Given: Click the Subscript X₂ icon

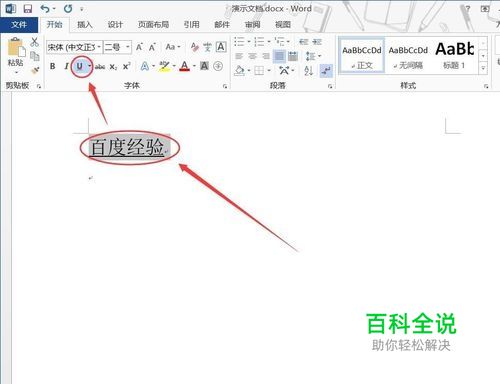Looking at the screenshot, I should (x=113, y=67).
